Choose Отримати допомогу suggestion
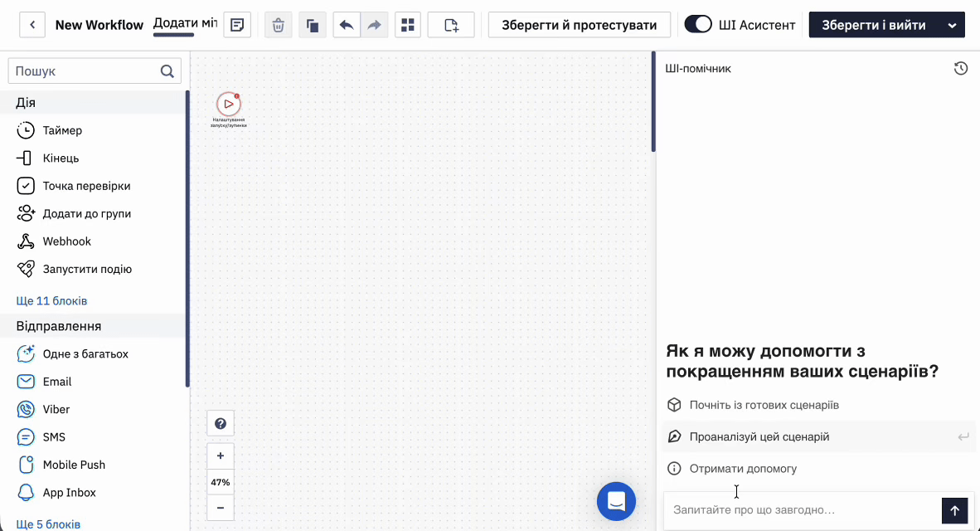Viewport: 980px width, 531px height. pyautogui.click(x=817, y=469)
